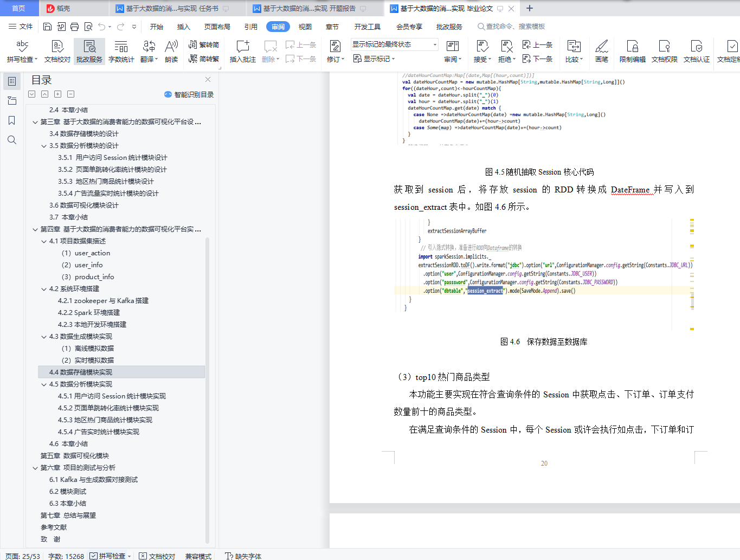Open 文档权限 document permissions
740x560 pixels.
(665, 51)
